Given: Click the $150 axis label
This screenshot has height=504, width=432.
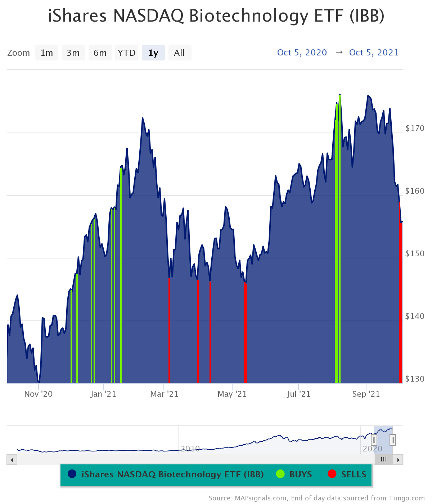Looking at the screenshot, I should click(415, 253).
